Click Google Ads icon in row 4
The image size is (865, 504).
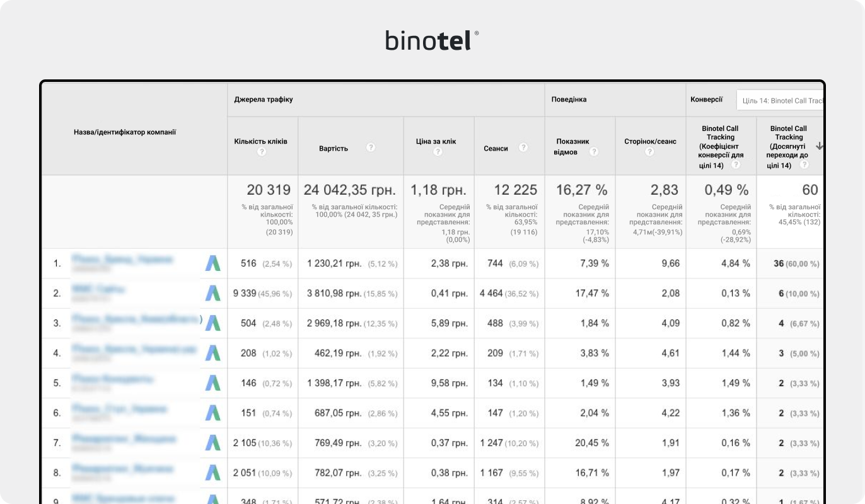213,353
